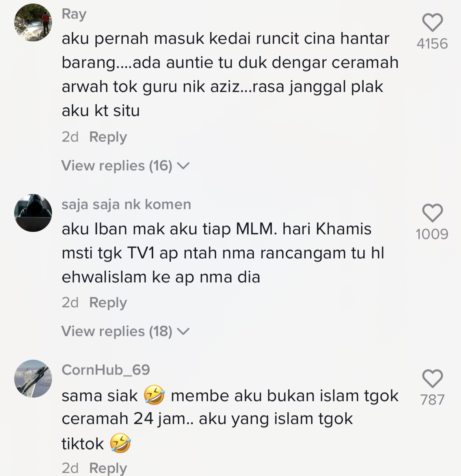Click the 4156 like count
Viewport: 461px width, 476px height.
click(x=432, y=43)
